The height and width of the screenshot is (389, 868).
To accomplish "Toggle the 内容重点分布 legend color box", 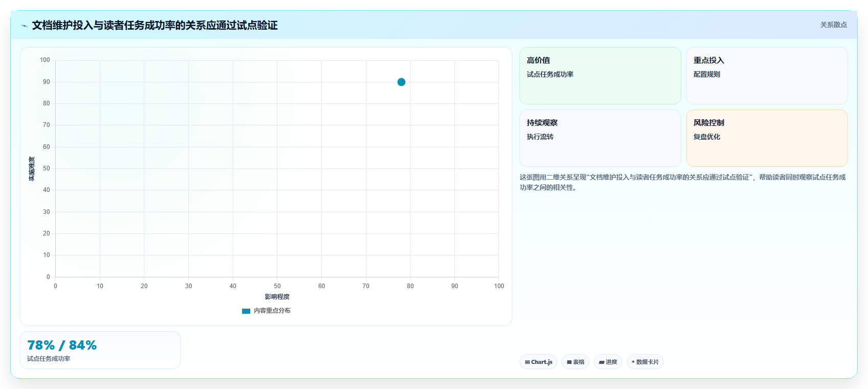I will click(x=246, y=311).
